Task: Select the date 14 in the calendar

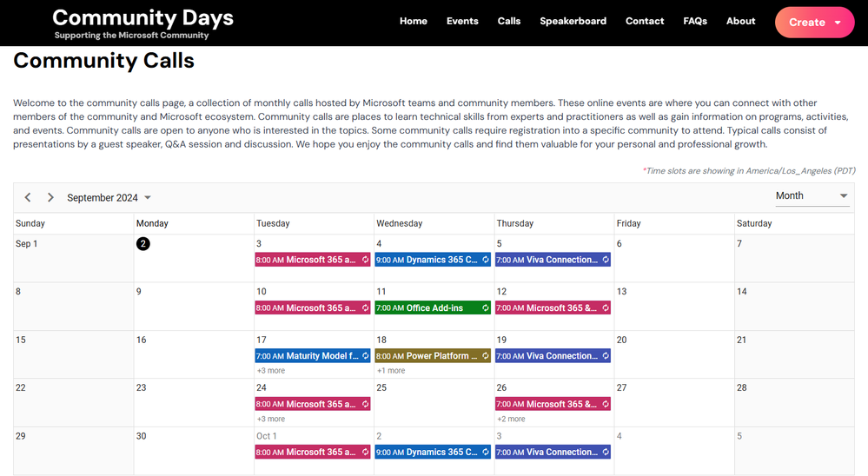Action: click(x=742, y=292)
